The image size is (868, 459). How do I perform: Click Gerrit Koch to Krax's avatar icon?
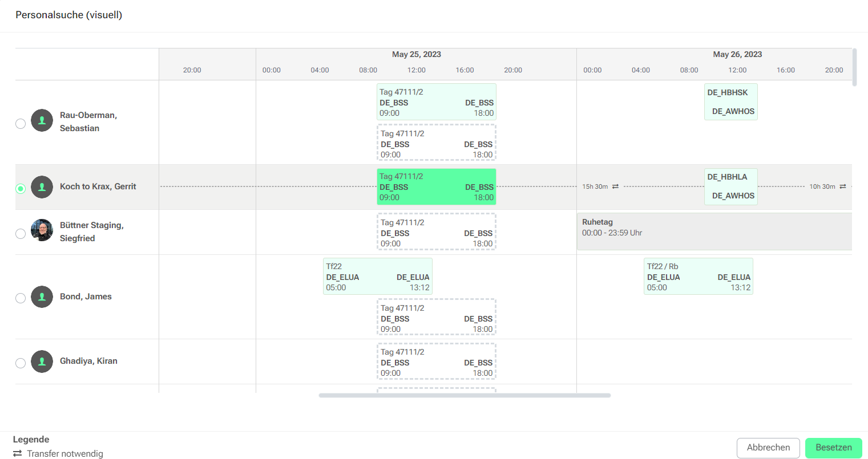pyautogui.click(x=42, y=187)
